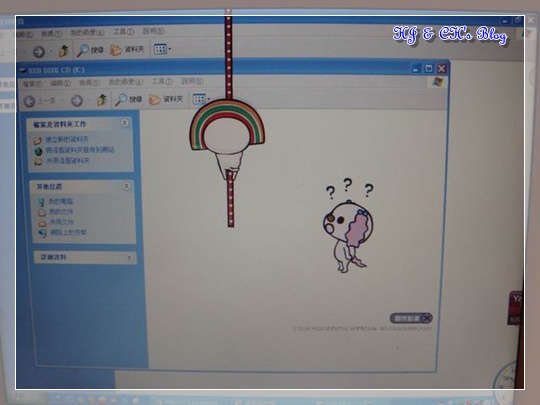Open the 檢視(V) menu in the USB DISK CD window

[90, 83]
